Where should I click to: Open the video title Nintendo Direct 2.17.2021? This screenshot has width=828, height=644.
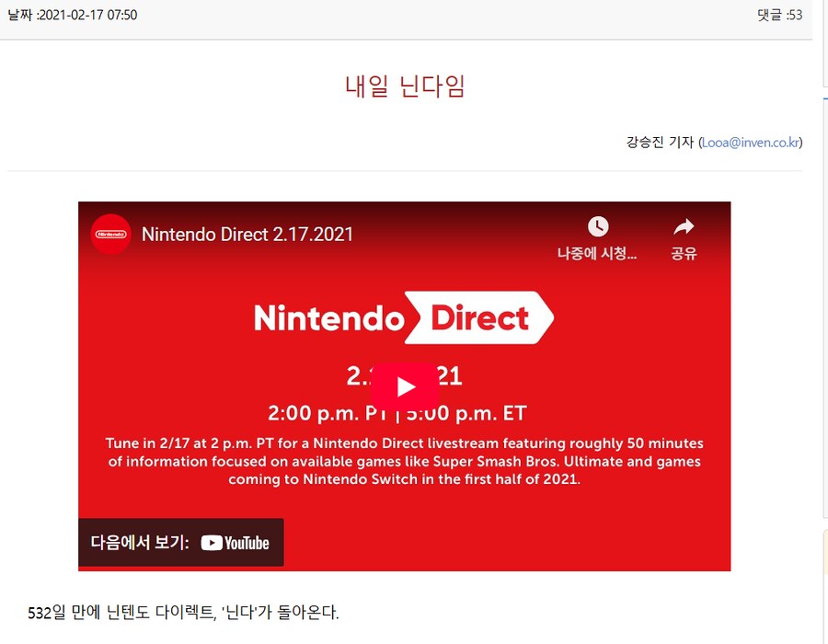pyautogui.click(x=247, y=235)
